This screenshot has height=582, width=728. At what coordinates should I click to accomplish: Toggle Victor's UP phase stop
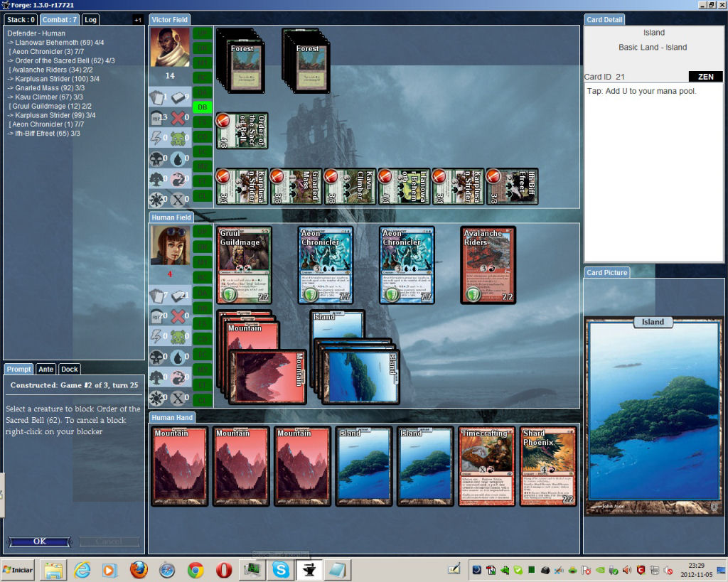coord(202,33)
